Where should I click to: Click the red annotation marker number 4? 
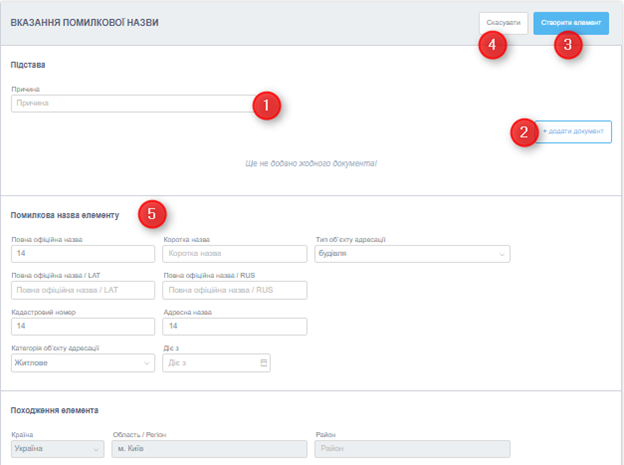pyautogui.click(x=492, y=45)
